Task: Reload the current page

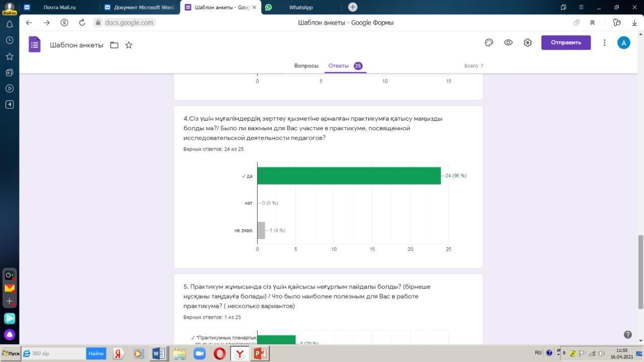Action: (x=82, y=23)
